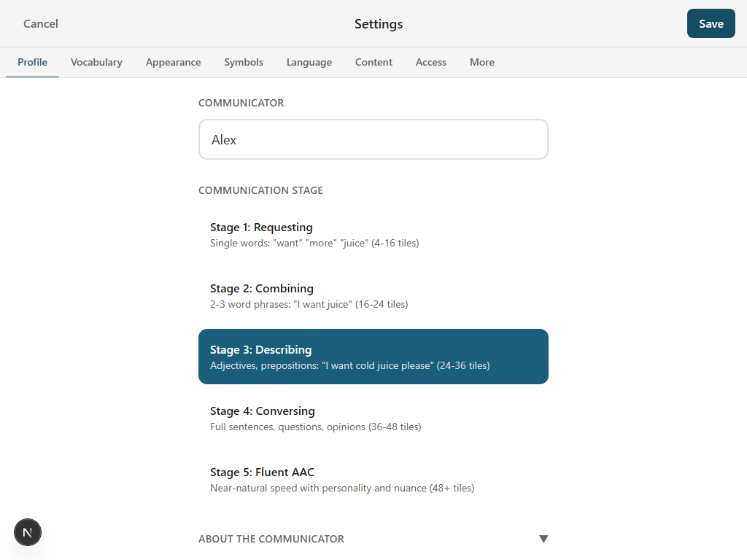Select Stage 5: Fluent AAC

(373, 479)
